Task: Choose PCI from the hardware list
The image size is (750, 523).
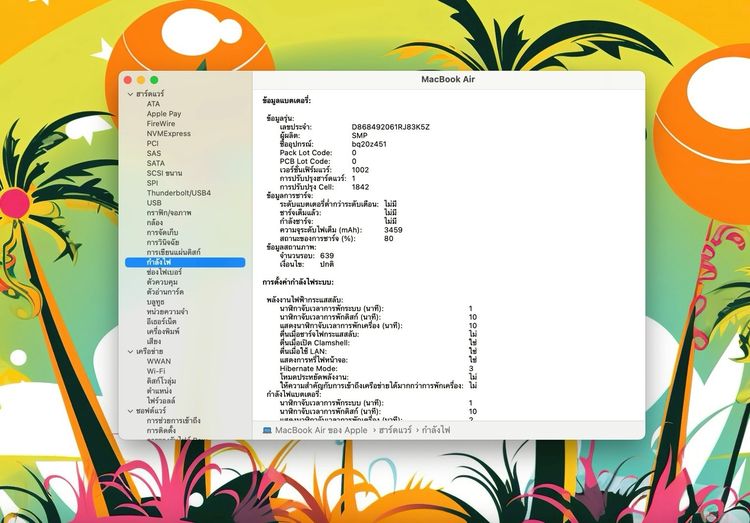Action: point(152,144)
